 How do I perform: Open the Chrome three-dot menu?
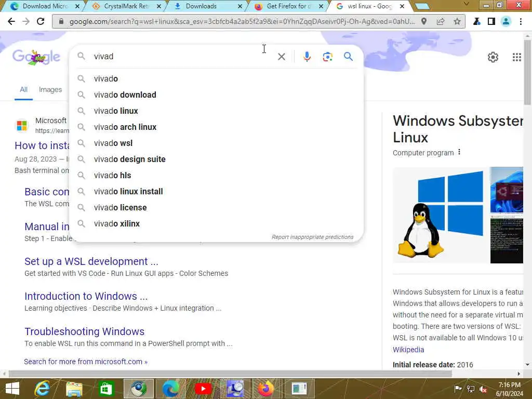(x=521, y=21)
